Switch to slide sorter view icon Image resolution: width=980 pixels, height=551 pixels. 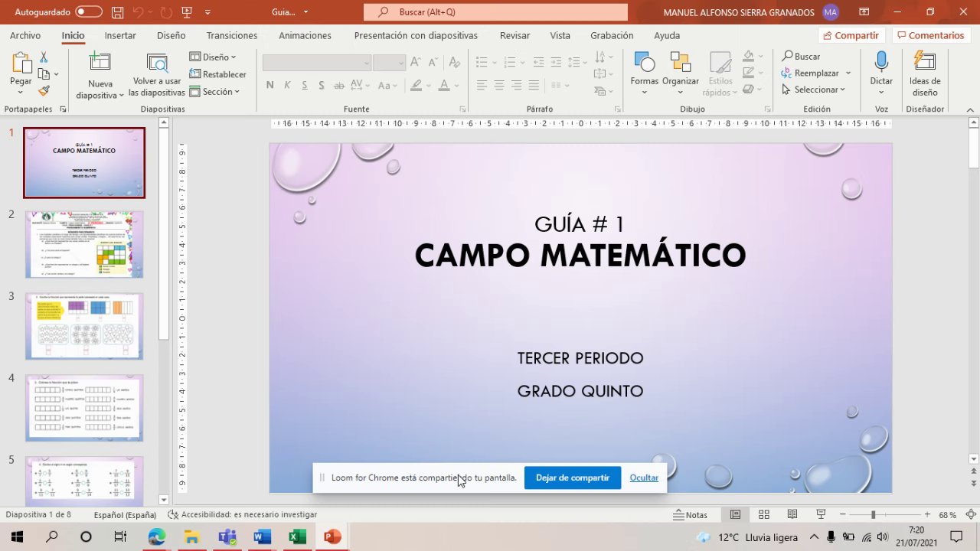click(x=763, y=515)
